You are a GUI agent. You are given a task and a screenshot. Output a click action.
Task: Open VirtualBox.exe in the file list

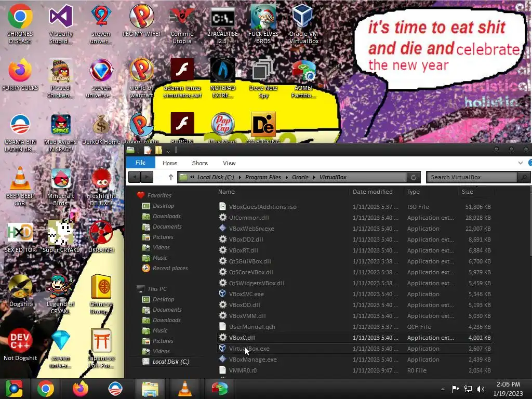tap(354, 349)
